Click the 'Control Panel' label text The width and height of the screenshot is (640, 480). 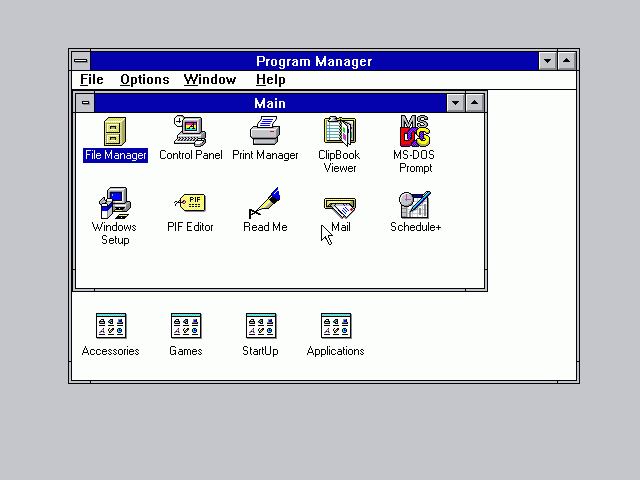tap(191, 155)
